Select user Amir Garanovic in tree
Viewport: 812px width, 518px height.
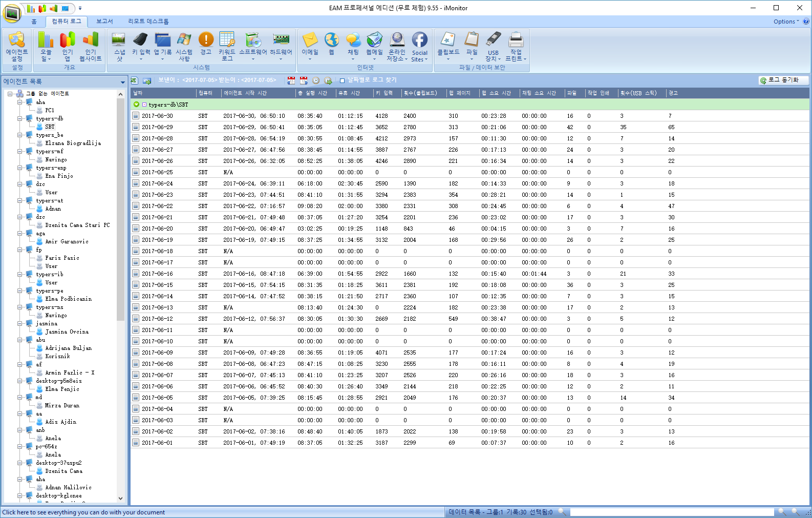point(67,241)
